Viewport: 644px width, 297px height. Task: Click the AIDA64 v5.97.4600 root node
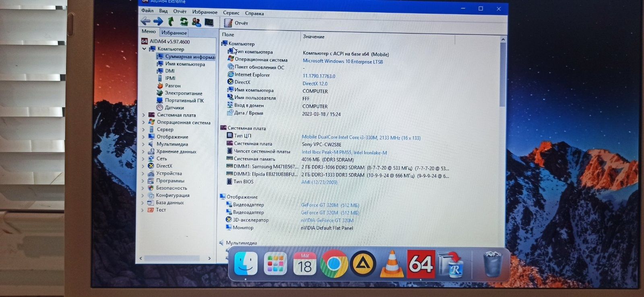pyautogui.click(x=165, y=41)
